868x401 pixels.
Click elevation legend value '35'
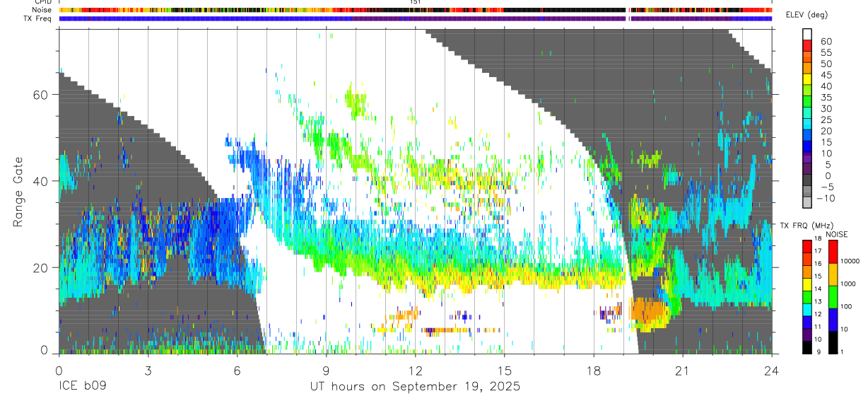(x=826, y=98)
